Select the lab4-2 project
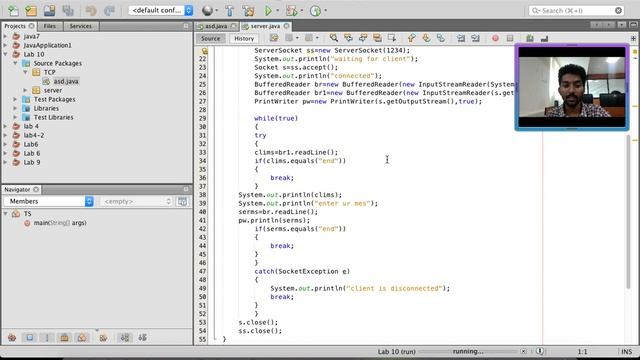 click(x=34, y=135)
